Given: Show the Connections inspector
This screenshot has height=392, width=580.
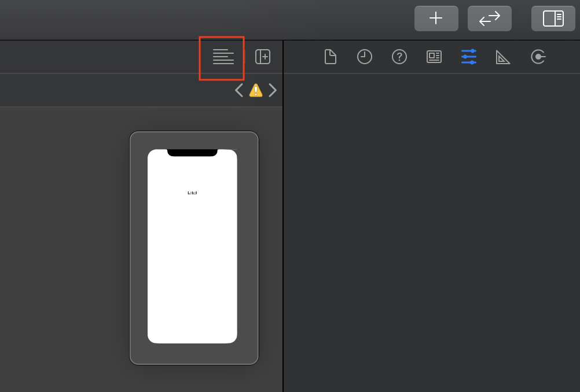Looking at the screenshot, I should (538, 57).
